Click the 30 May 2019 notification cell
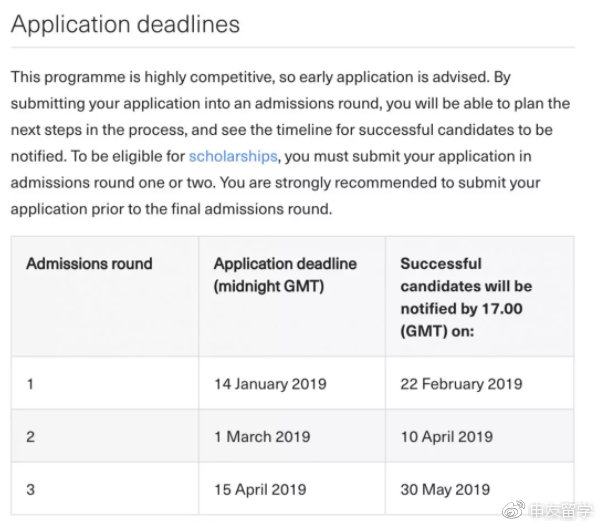The image size is (600, 527). pyautogui.click(x=479, y=489)
